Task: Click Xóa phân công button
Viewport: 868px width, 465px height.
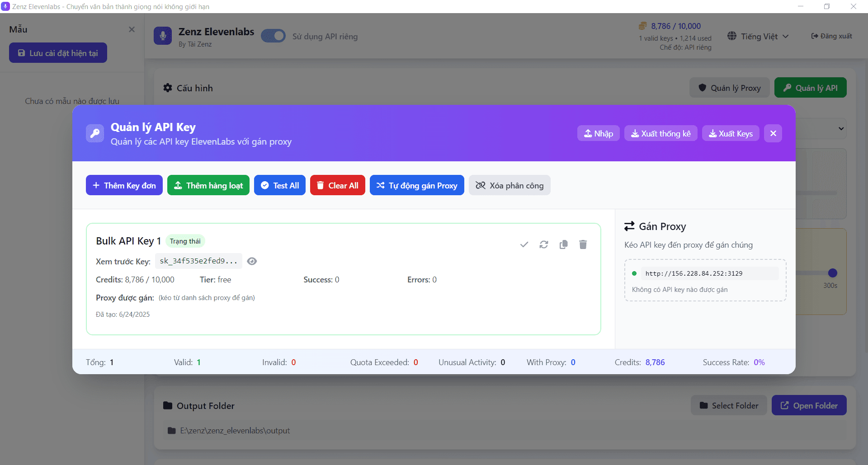Action: [x=509, y=185]
